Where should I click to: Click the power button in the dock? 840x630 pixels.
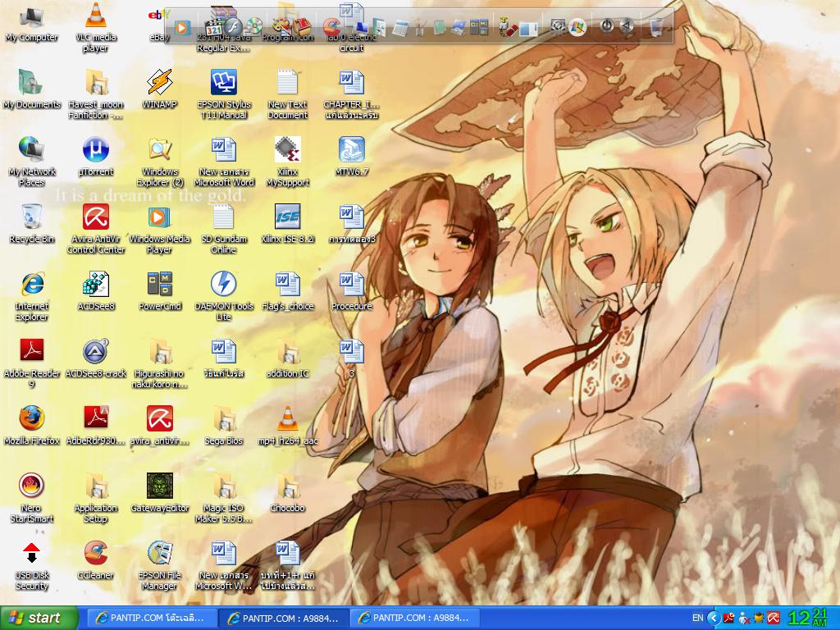pos(606,25)
